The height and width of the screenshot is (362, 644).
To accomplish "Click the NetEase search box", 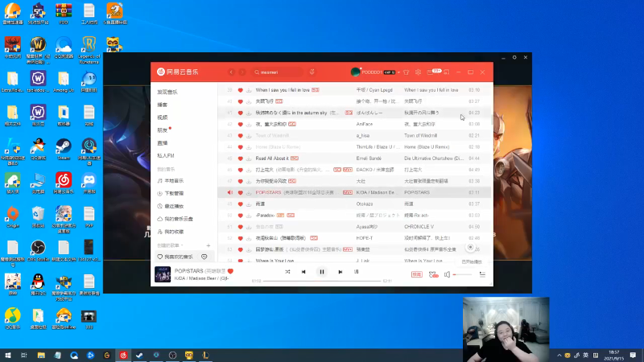I will [278, 72].
